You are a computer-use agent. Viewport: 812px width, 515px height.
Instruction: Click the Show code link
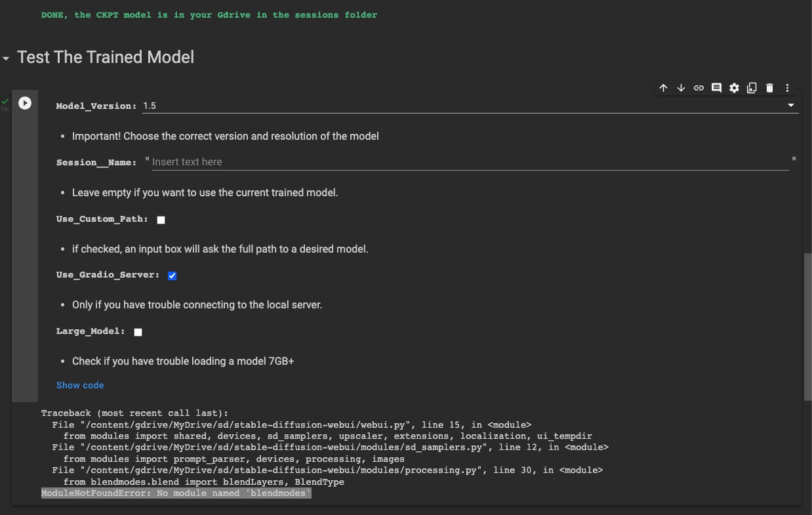coord(80,385)
